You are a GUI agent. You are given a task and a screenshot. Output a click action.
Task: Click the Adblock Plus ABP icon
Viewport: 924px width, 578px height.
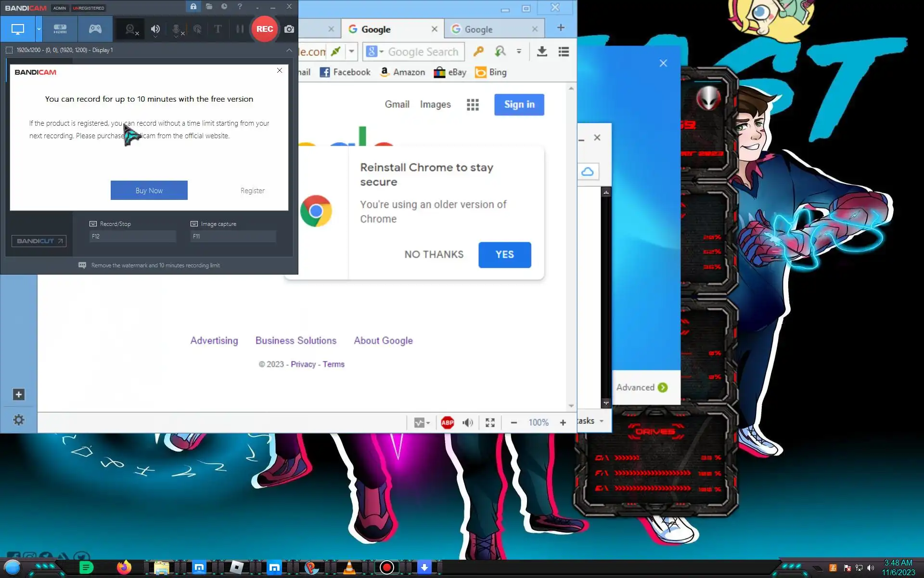point(447,422)
